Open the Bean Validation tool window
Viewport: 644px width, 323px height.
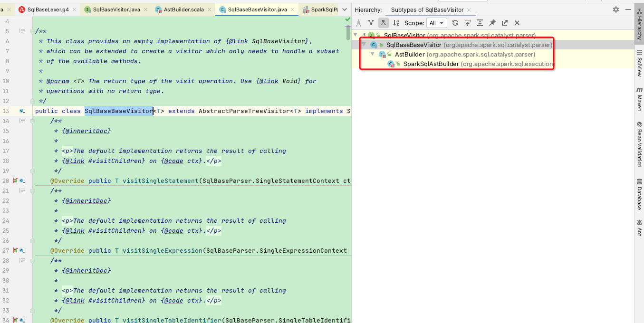(639, 144)
